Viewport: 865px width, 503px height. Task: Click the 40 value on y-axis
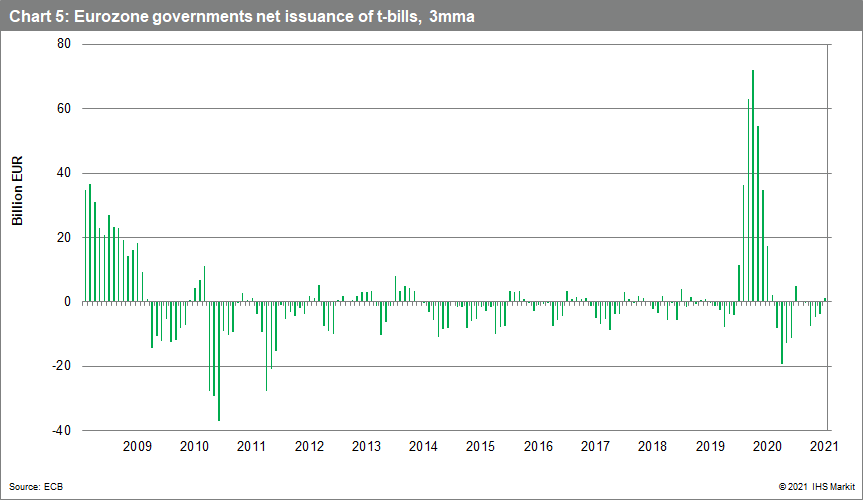click(64, 173)
